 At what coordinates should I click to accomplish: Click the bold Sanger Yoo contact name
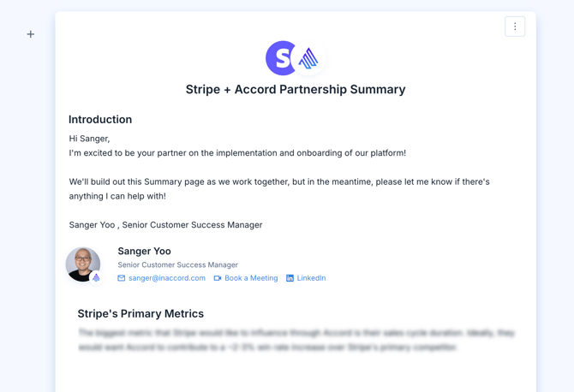pos(144,251)
